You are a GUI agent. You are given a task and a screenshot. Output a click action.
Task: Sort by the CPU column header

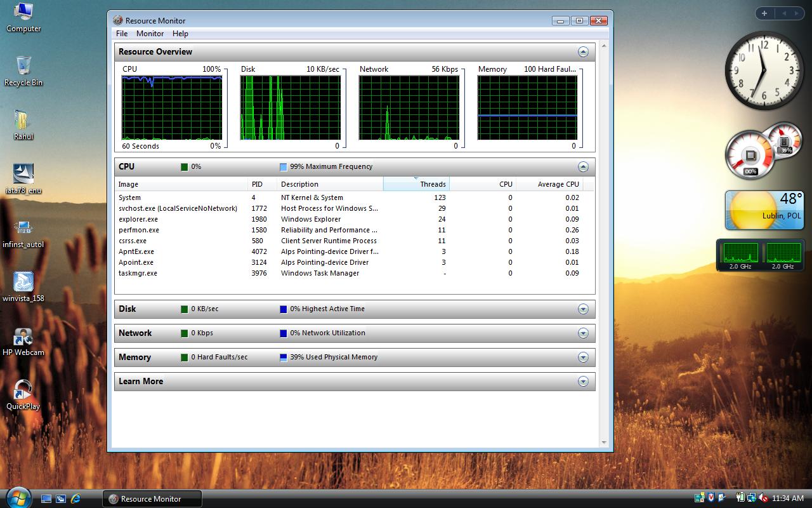[x=483, y=184]
